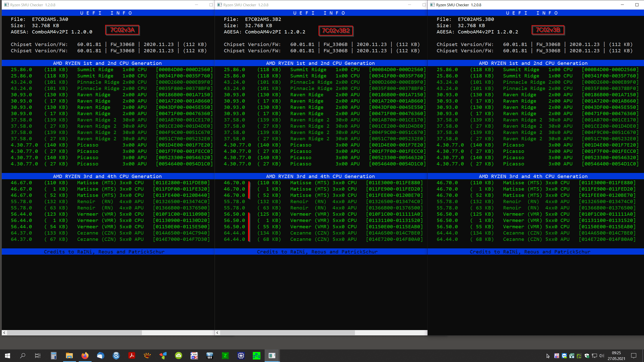
Task: Launch the green Z chip taskbar app
Action: click(x=225, y=355)
